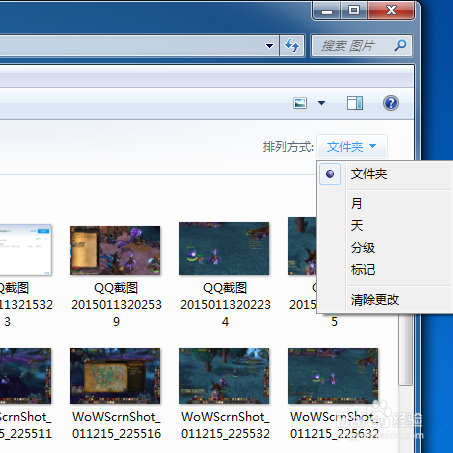Choose 月 arrangement in menu
453x453 pixels.
coord(385,203)
